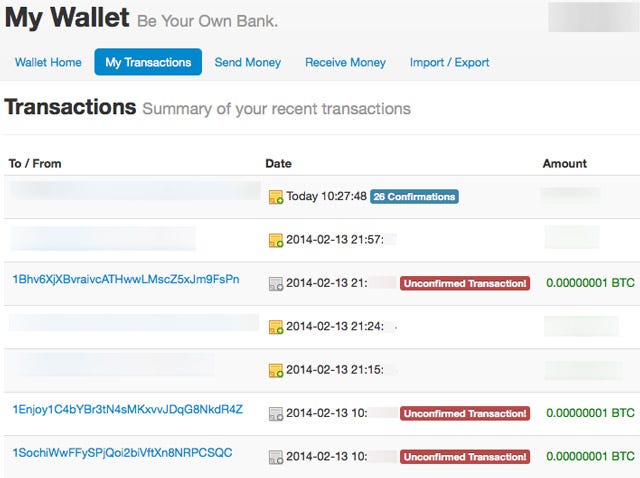Click the yellow icon for 21:15 transaction
This screenshot has height=478, width=640.
coord(276,370)
